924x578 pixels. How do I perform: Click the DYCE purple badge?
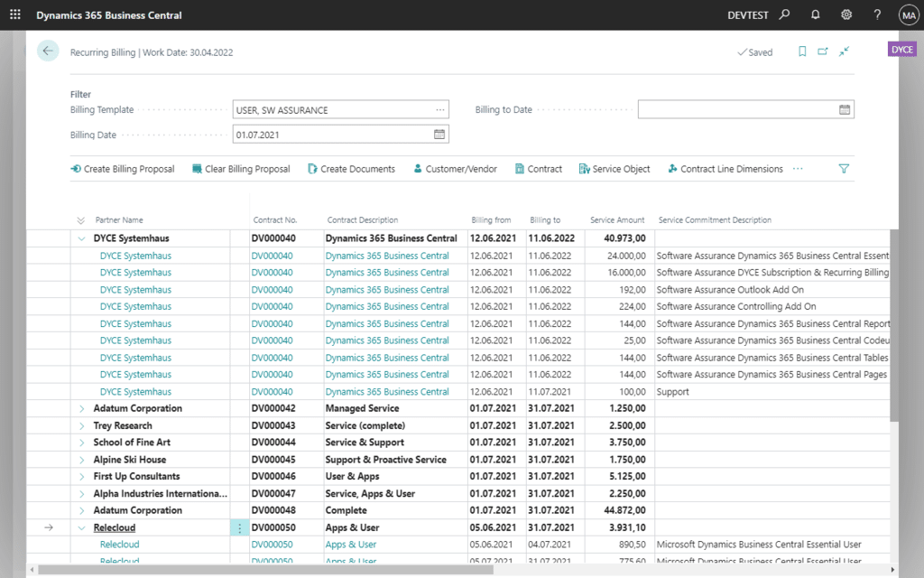[901, 50]
